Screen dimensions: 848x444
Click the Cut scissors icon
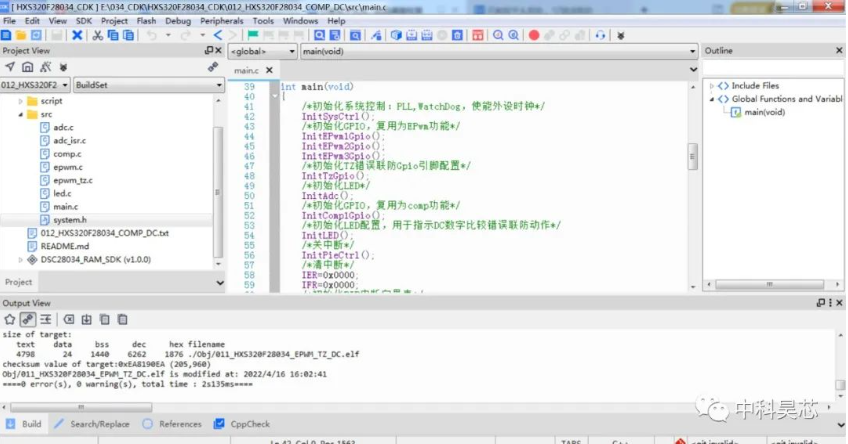click(x=97, y=35)
